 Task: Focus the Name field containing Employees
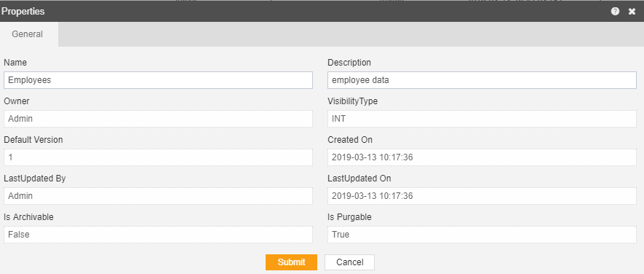(x=158, y=80)
